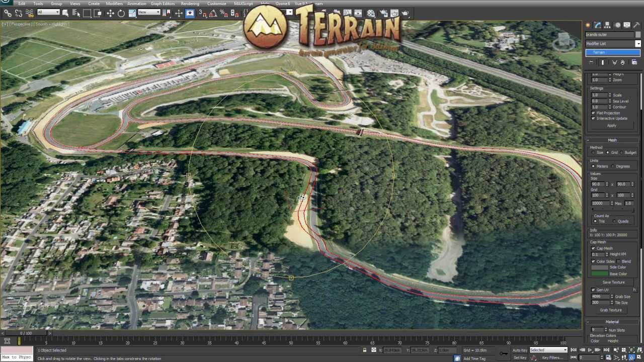
Task: Toggle the Color Sides checkbox
Action: pos(593,261)
